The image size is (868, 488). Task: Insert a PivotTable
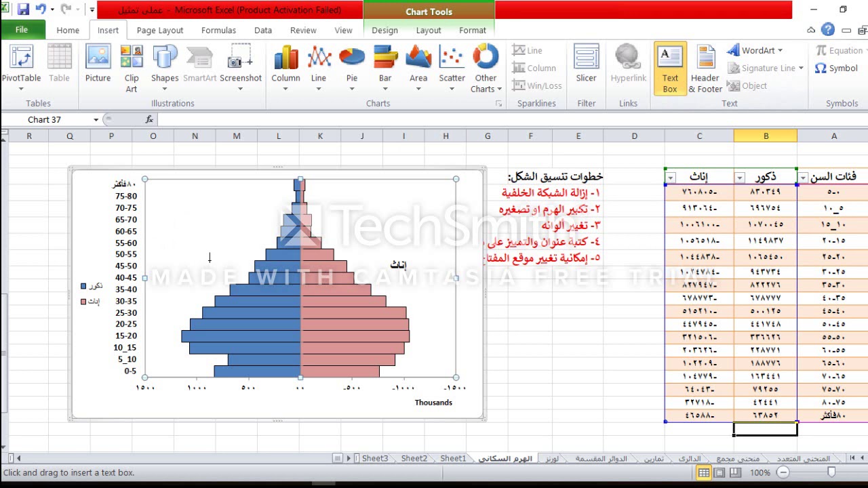point(20,68)
